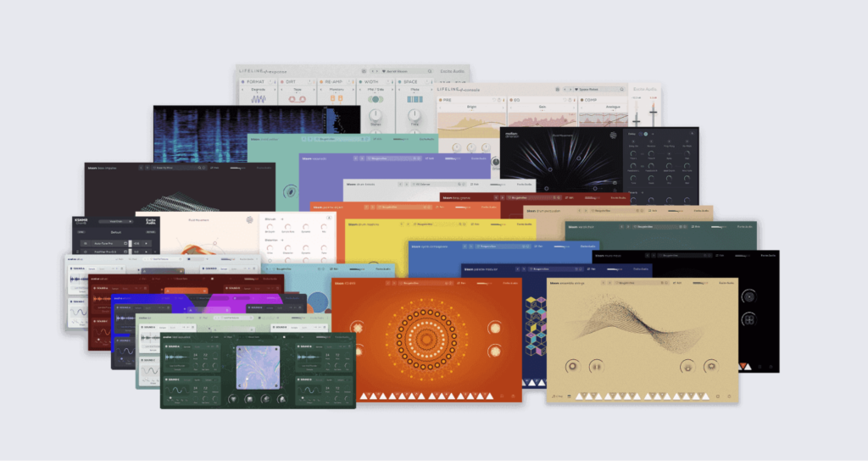The height and width of the screenshot is (465, 868).
Task: Click the search icon in Lifeline Expanse header
Action: [430, 71]
